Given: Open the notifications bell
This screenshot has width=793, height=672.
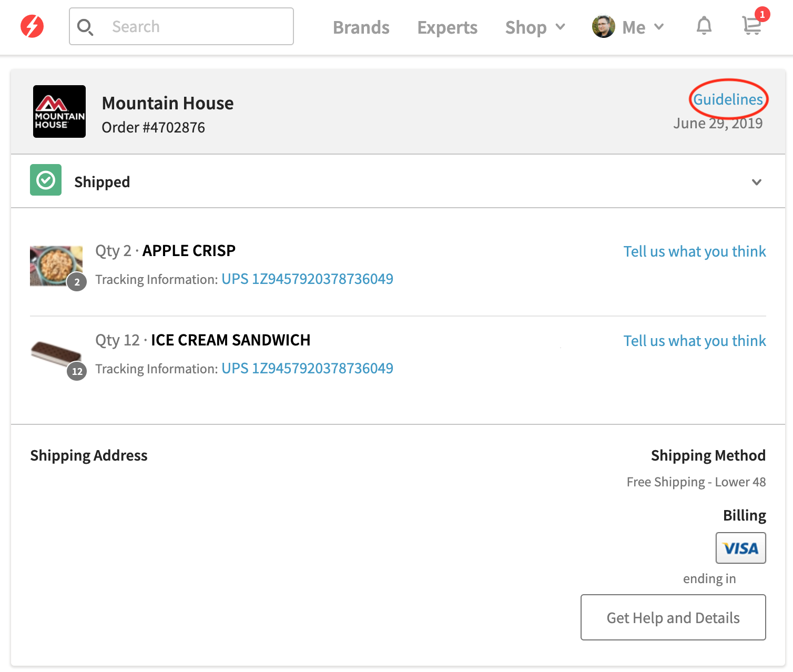Looking at the screenshot, I should pos(704,26).
